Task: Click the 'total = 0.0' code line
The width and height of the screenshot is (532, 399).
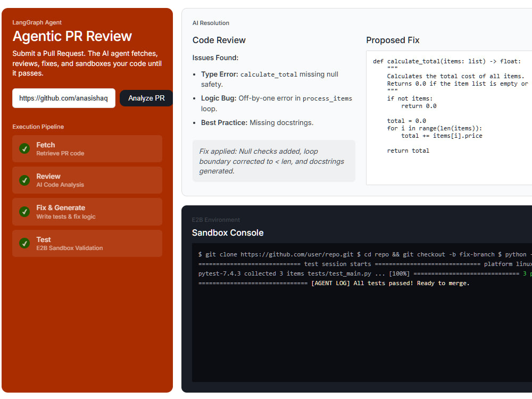Action: click(406, 121)
